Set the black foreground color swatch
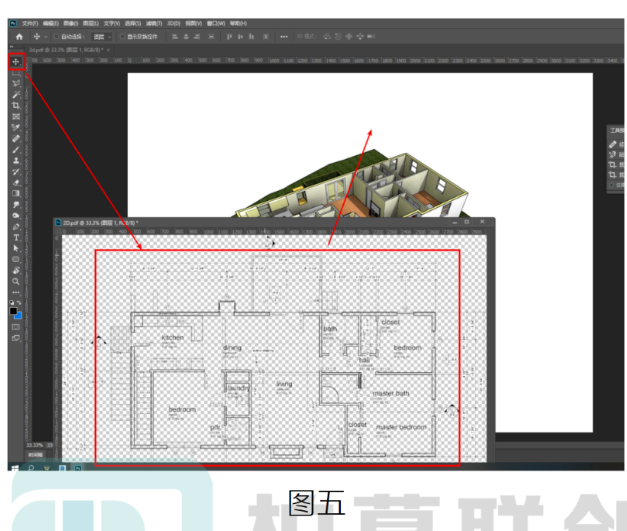 [13, 311]
